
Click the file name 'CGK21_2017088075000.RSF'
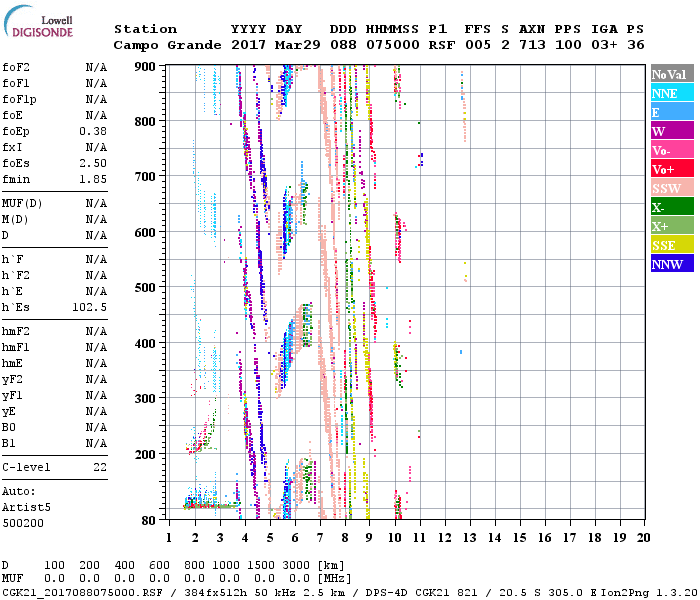(82, 592)
